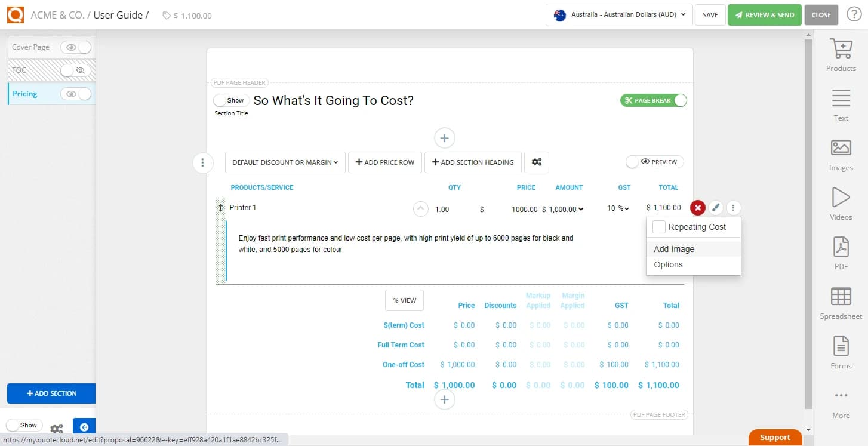Image resolution: width=868 pixels, height=446 pixels.
Task: Expand the DEFAULT DISCOUNT OR MARGIN dropdown
Action: pyautogui.click(x=285, y=162)
